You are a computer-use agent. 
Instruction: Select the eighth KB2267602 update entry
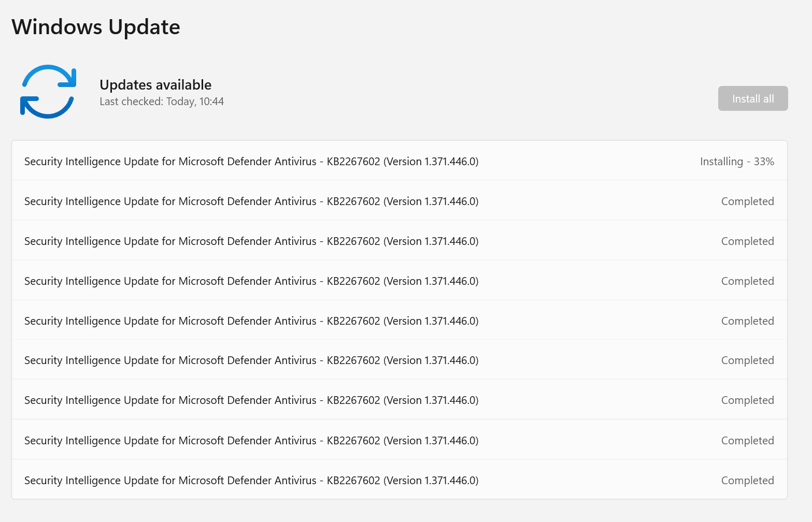click(x=400, y=440)
